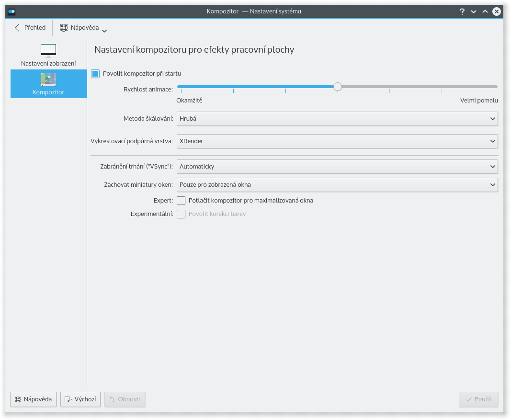Open the Zabránění trhání VSync dropdown
Image resolution: width=511 pixels, height=420 pixels.
click(337, 167)
